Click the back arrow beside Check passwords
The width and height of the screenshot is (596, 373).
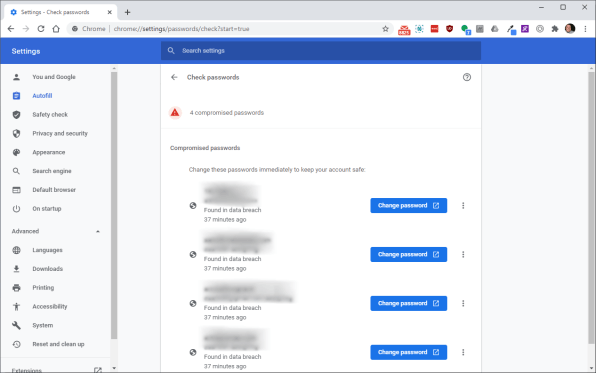[x=174, y=77]
